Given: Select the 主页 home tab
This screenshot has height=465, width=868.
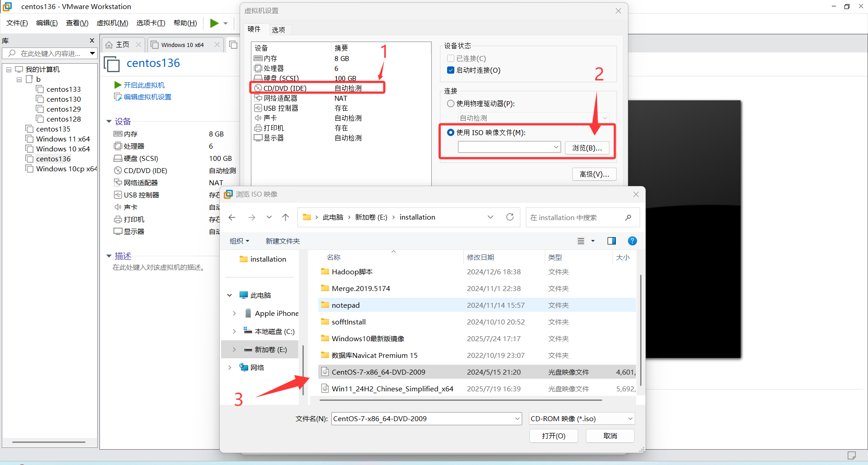Looking at the screenshot, I should (x=123, y=45).
